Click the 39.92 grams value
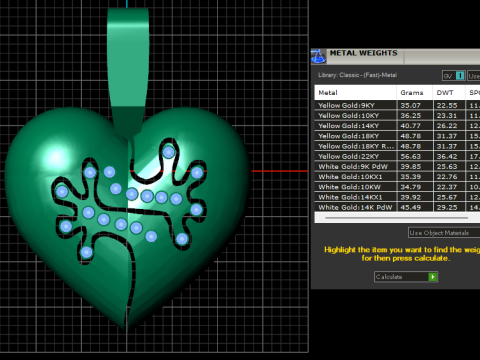 coord(410,197)
